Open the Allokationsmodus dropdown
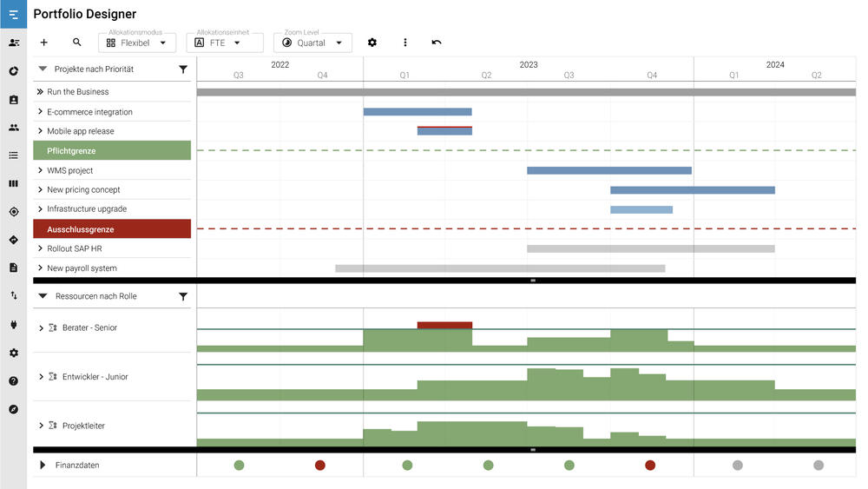 (x=137, y=43)
